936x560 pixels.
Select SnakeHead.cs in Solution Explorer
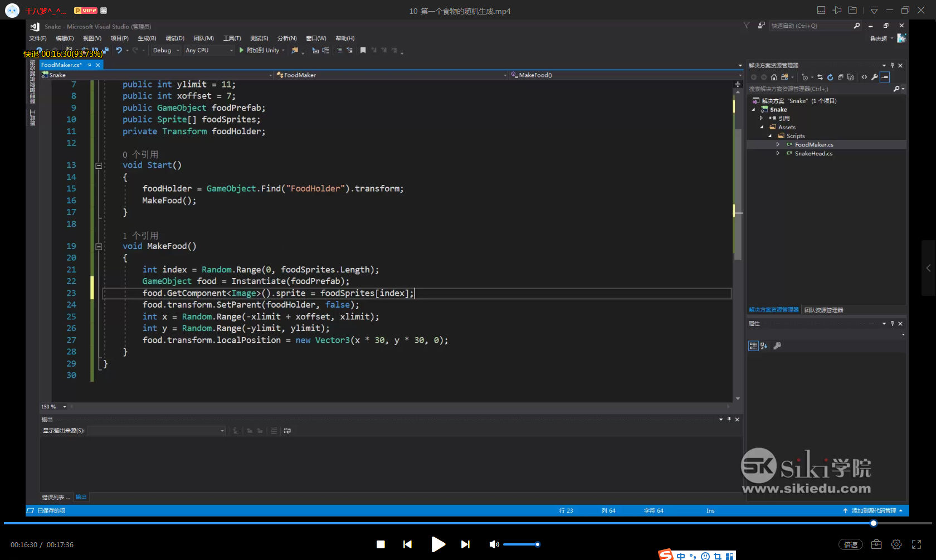click(x=813, y=154)
